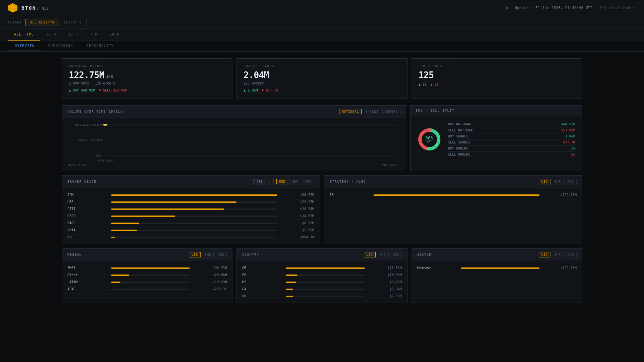
Task: Click the green live status dot
Action: click(507, 8)
